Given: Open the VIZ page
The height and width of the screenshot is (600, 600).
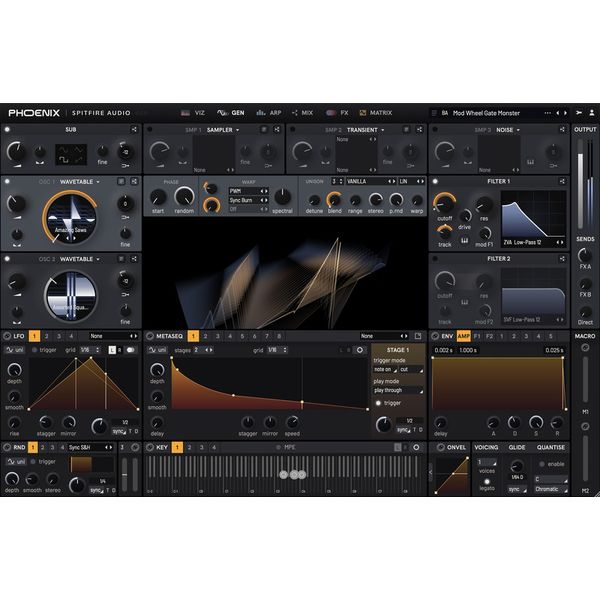Looking at the screenshot, I should click(x=193, y=113).
